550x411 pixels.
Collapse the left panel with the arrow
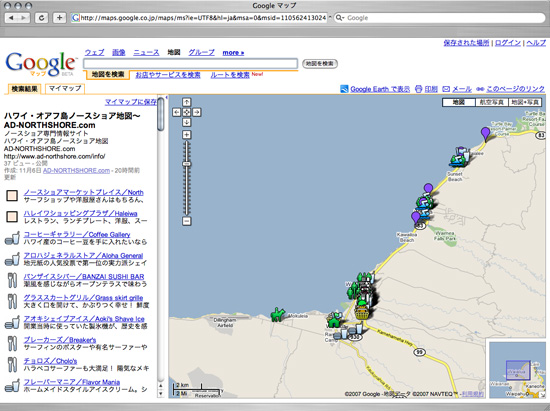166,97
